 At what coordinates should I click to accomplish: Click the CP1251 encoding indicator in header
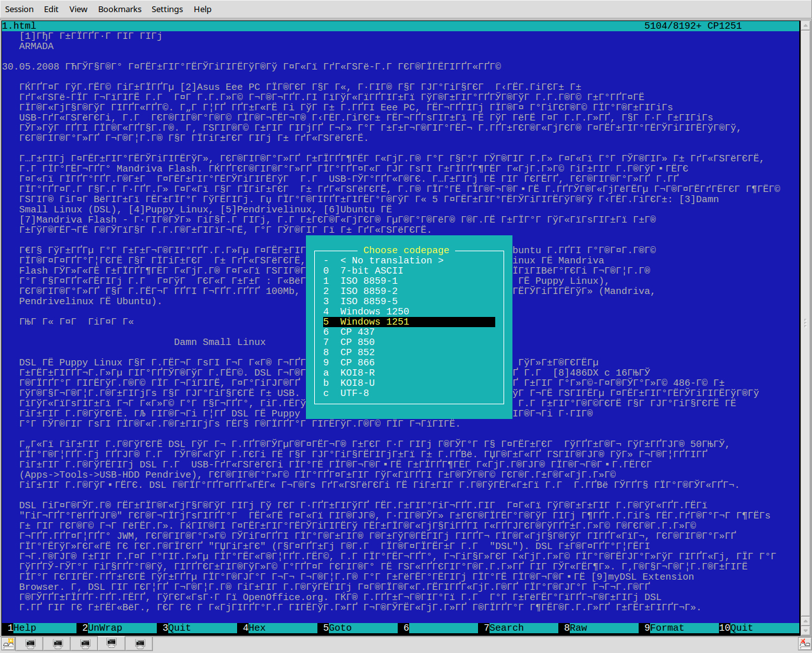[725, 26]
